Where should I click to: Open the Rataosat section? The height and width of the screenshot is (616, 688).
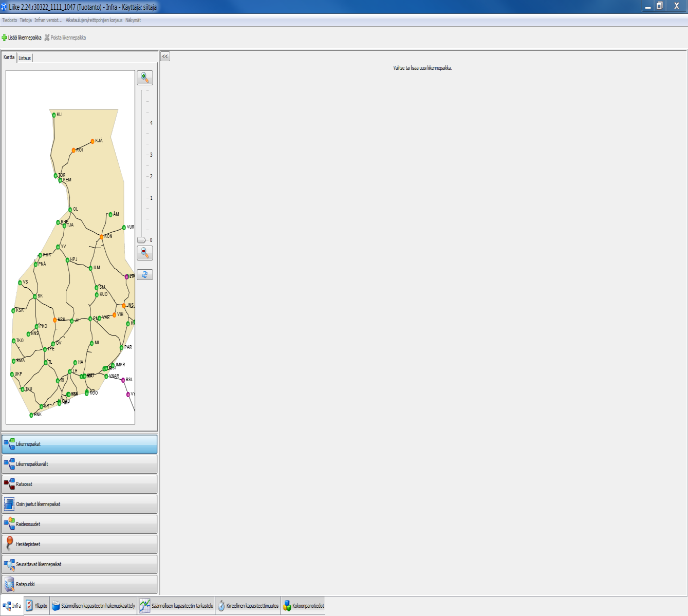click(80, 484)
